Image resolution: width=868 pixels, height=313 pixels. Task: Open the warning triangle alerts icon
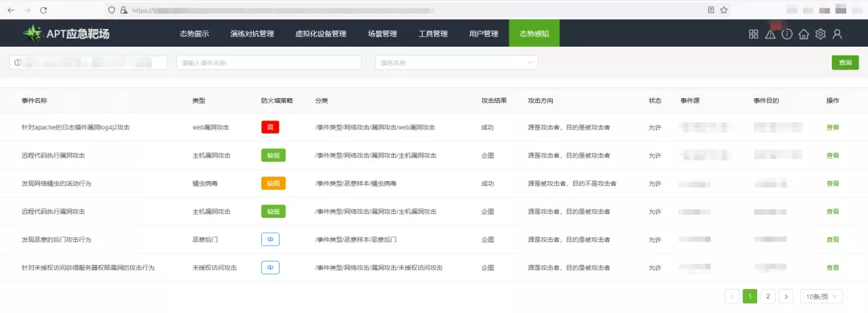click(770, 34)
